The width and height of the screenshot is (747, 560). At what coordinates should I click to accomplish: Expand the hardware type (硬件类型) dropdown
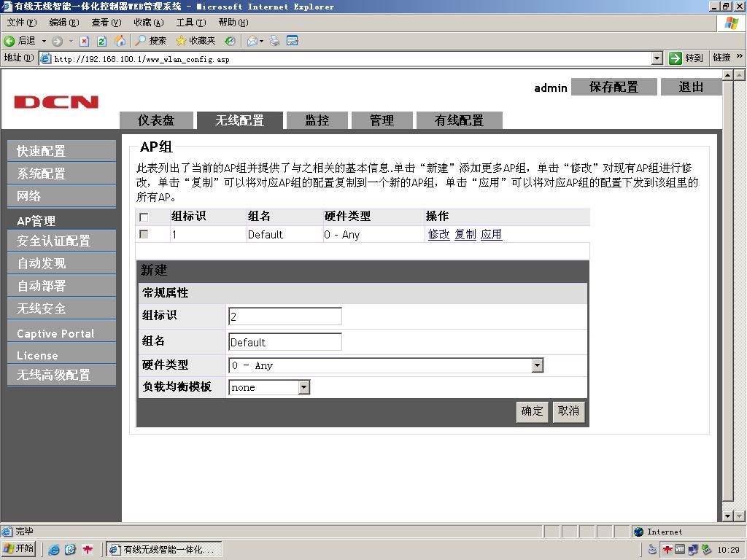pyautogui.click(x=538, y=365)
